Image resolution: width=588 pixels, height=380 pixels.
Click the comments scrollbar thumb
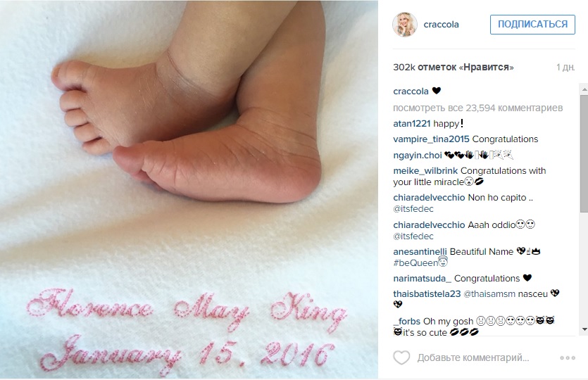(x=584, y=154)
